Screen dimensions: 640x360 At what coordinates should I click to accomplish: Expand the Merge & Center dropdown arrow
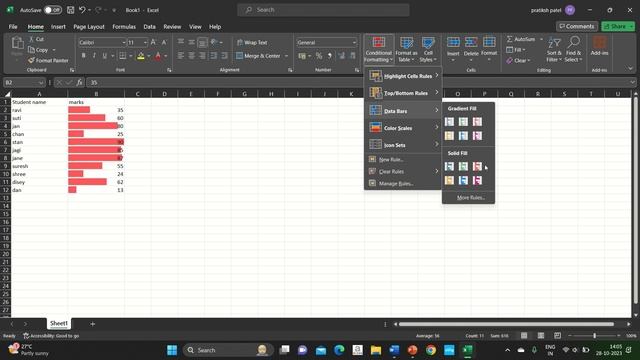point(286,56)
